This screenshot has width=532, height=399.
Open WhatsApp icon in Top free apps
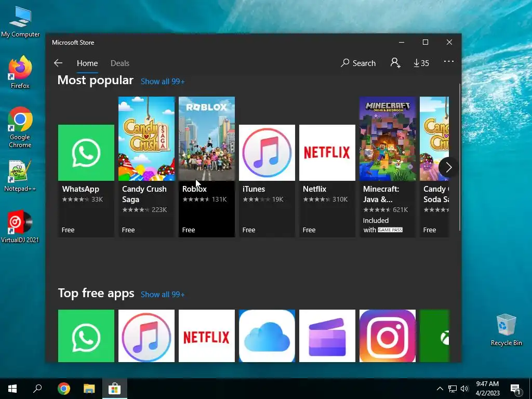coord(86,336)
